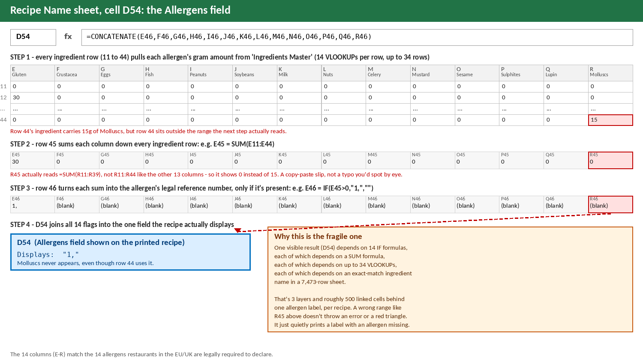Click highlighted cell R46 blank flag
The width and height of the screenshot is (643, 364).
pos(611,204)
